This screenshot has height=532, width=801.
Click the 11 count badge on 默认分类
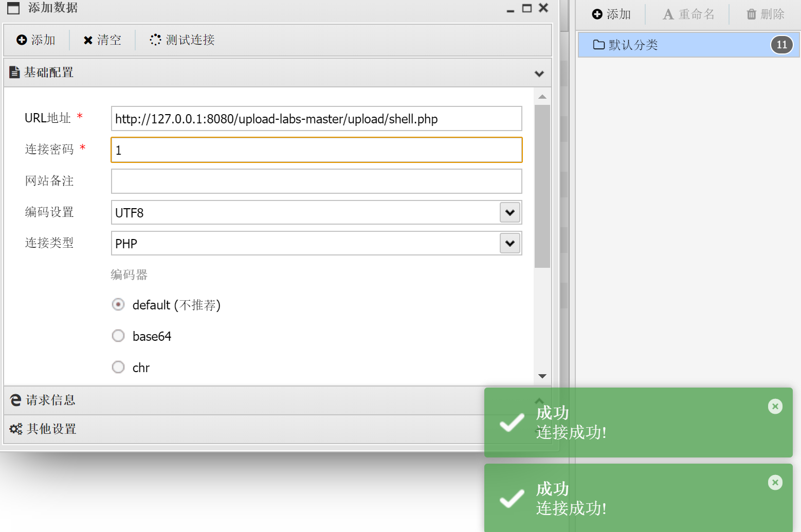pos(782,45)
